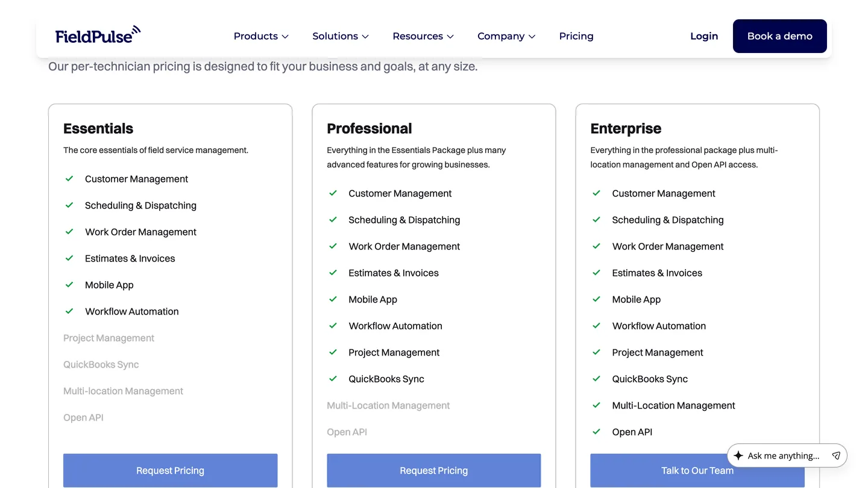Viewport: 868px width, 488px height.
Task: Click the Professional Project Management checkmark
Action: [333, 352]
